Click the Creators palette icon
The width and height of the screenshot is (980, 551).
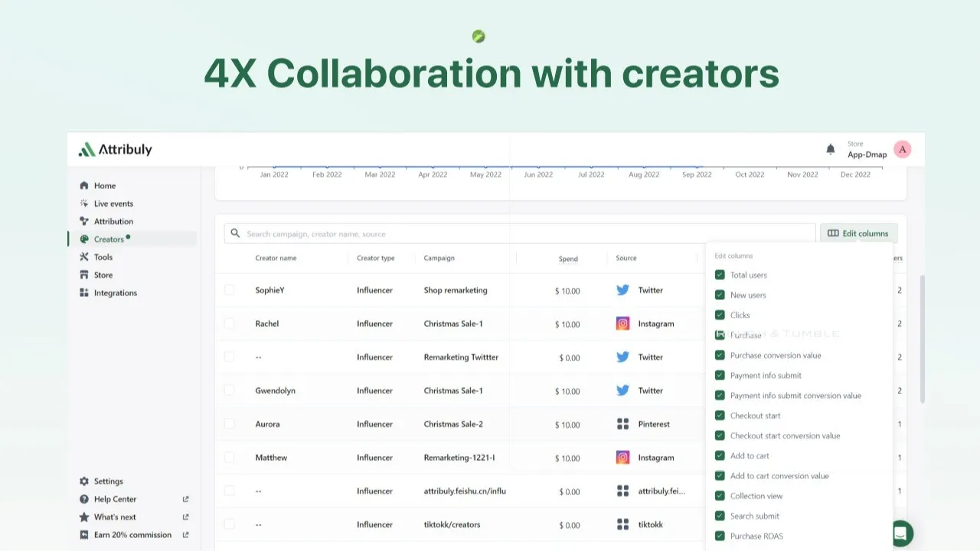click(x=84, y=239)
